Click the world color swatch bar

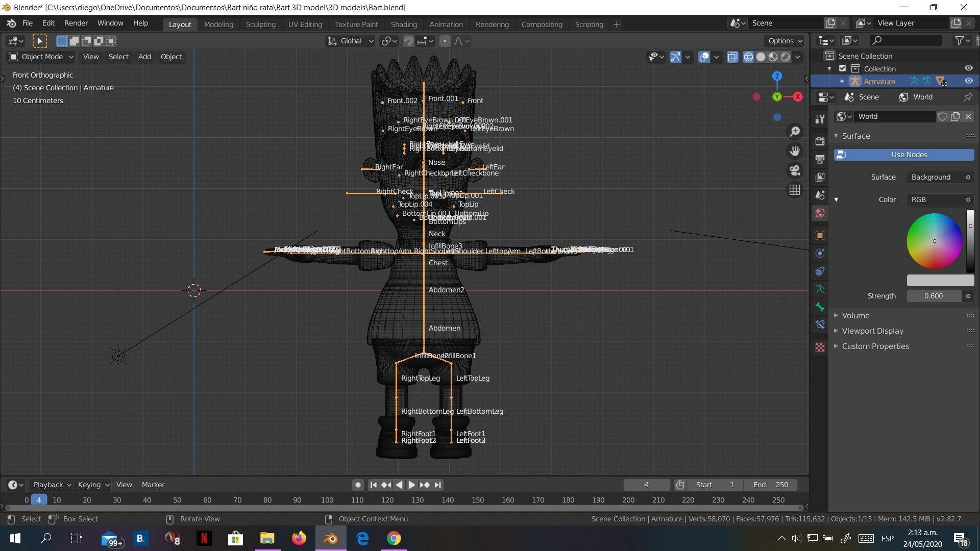point(940,280)
